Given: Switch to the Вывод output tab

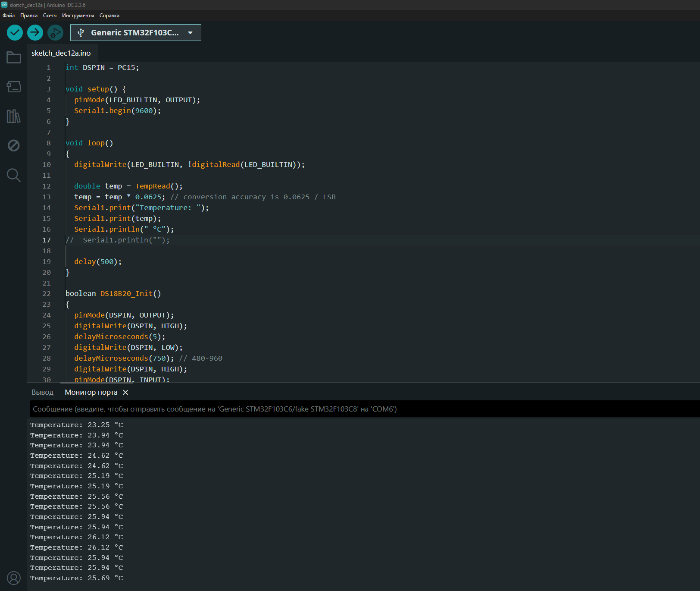Looking at the screenshot, I should tap(42, 392).
